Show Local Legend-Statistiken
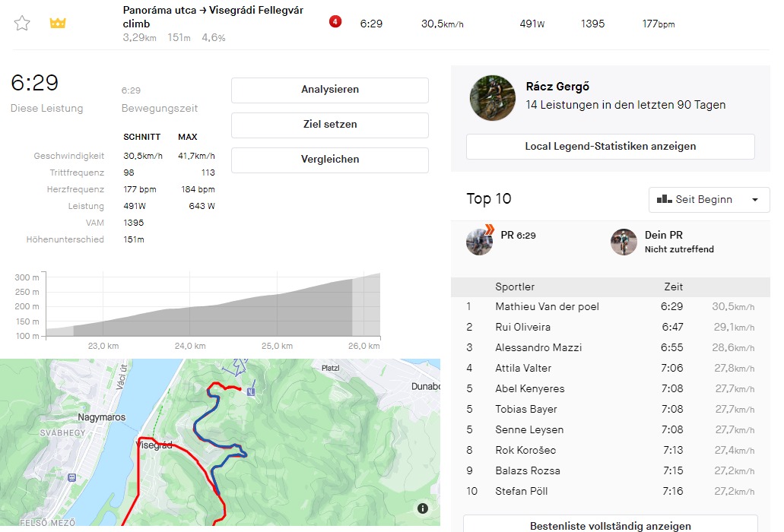784x532 pixels. point(610,147)
